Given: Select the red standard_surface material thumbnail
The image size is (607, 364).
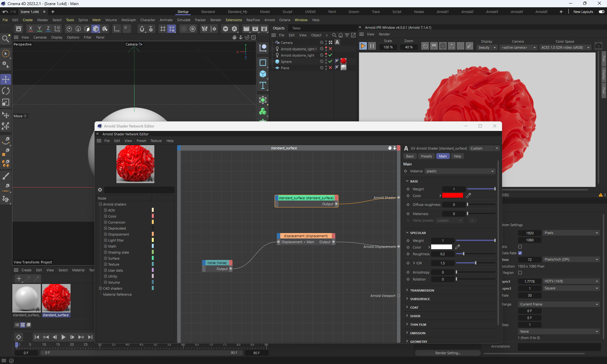Looking at the screenshot, I should click(x=56, y=298).
